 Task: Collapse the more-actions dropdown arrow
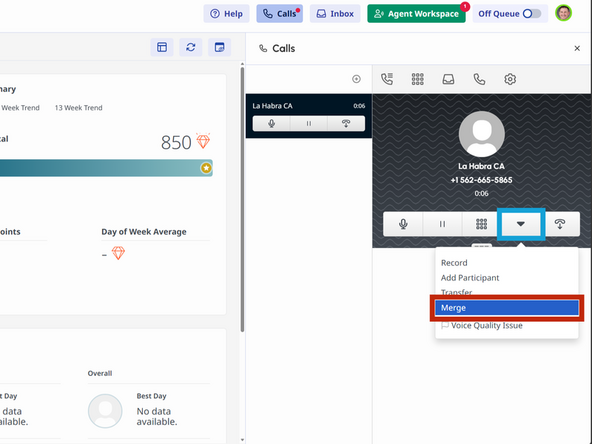(521, 224)
